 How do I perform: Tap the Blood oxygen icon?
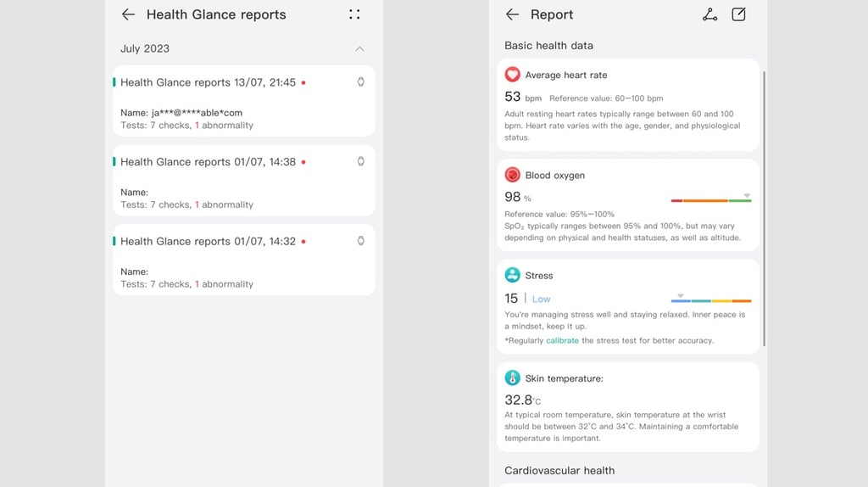click(512, 175)
